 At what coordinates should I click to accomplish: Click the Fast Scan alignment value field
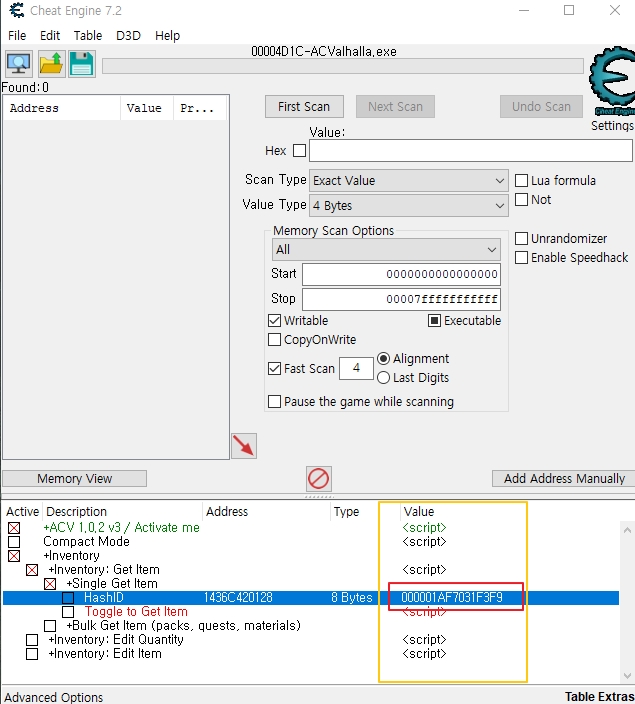(356, 368)
